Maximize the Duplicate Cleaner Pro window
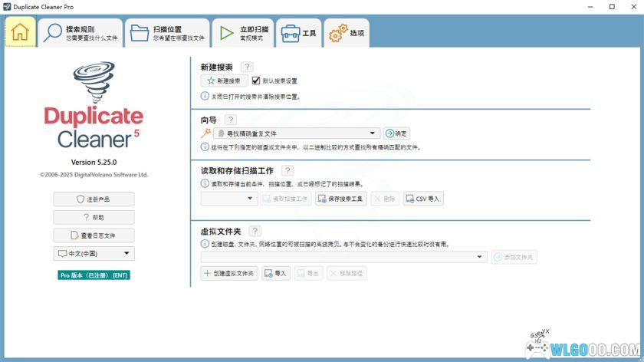The width and height of the screenshot is (644, 362). (x=612, y=7)
